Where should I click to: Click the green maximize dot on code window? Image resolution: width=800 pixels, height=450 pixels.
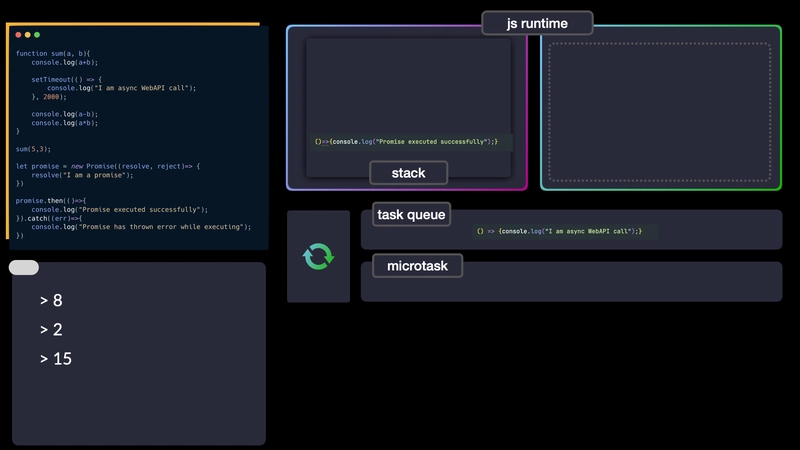tap(37, 35)
